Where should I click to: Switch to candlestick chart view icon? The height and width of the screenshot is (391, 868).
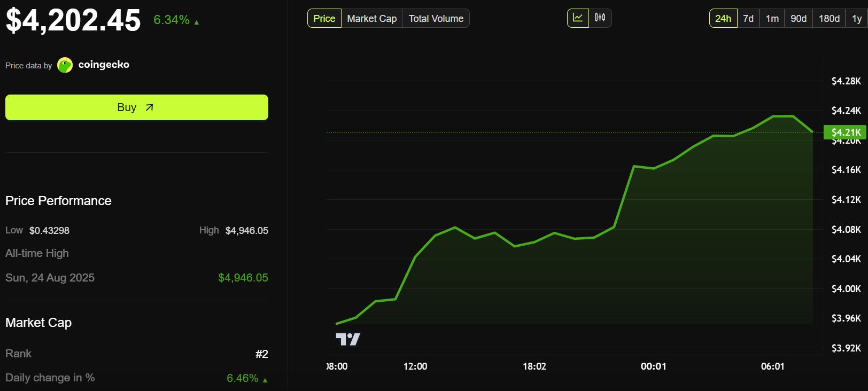[600, 18]
